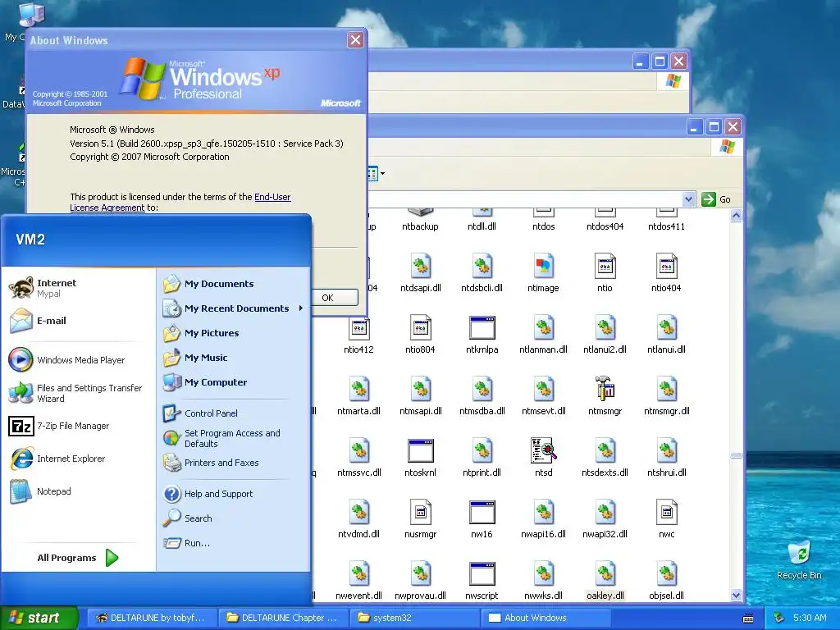This screenshot has width=840, height=630.
Task: Select the ntvdmd.dll file
Action: tap(359, 519)
